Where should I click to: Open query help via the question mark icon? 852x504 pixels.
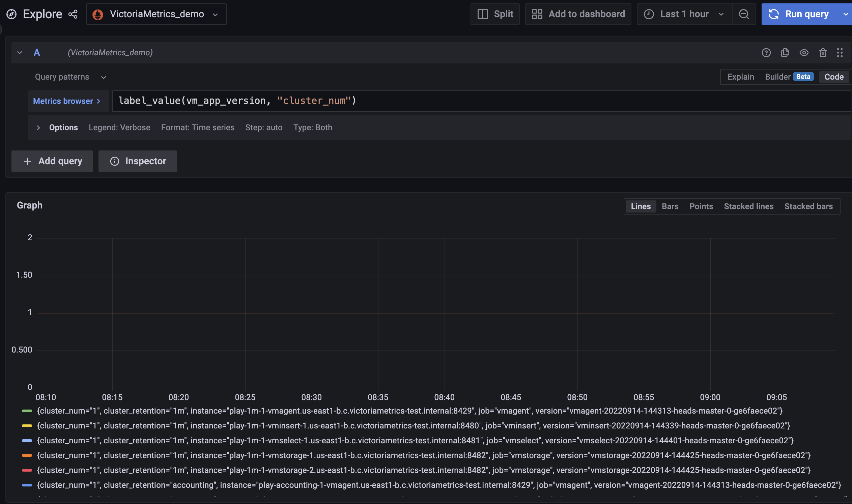click(x=766, y=53)
